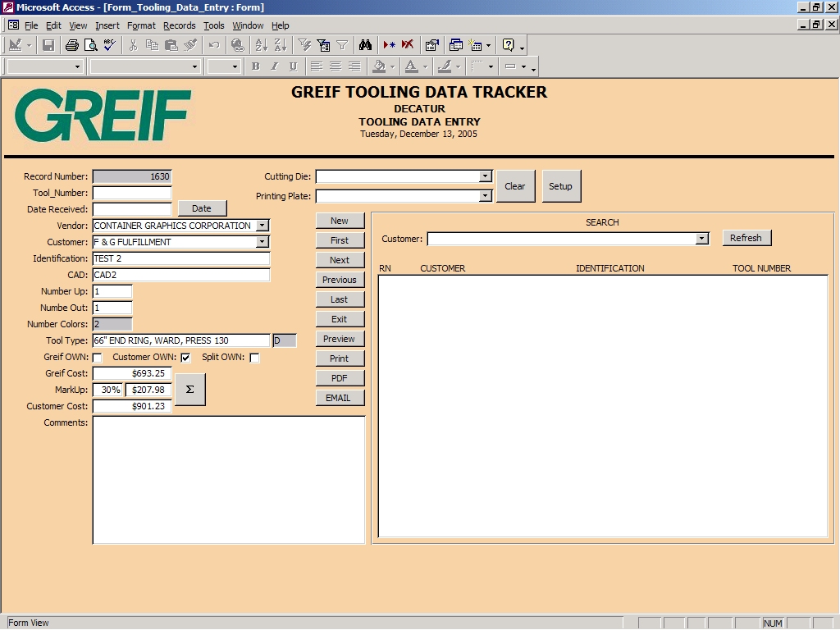This screenshot has width=840, height=630.
Task: Click the Clear button
Action: click(515, 186)
